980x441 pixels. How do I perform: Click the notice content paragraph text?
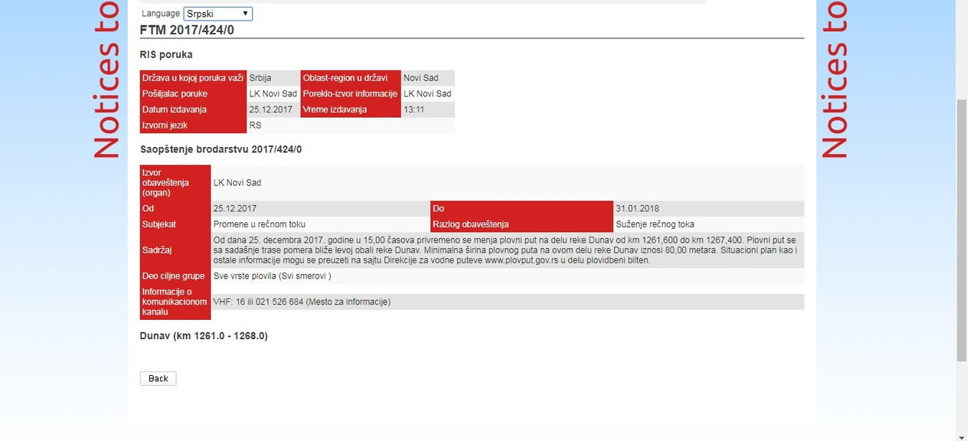[x=506, y=250]
